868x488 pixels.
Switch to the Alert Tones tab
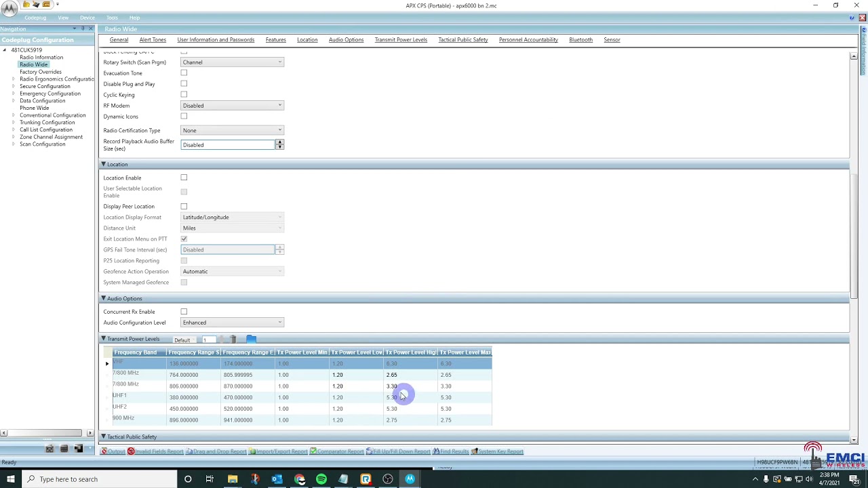pyautogui.click(x=153, y=40)
